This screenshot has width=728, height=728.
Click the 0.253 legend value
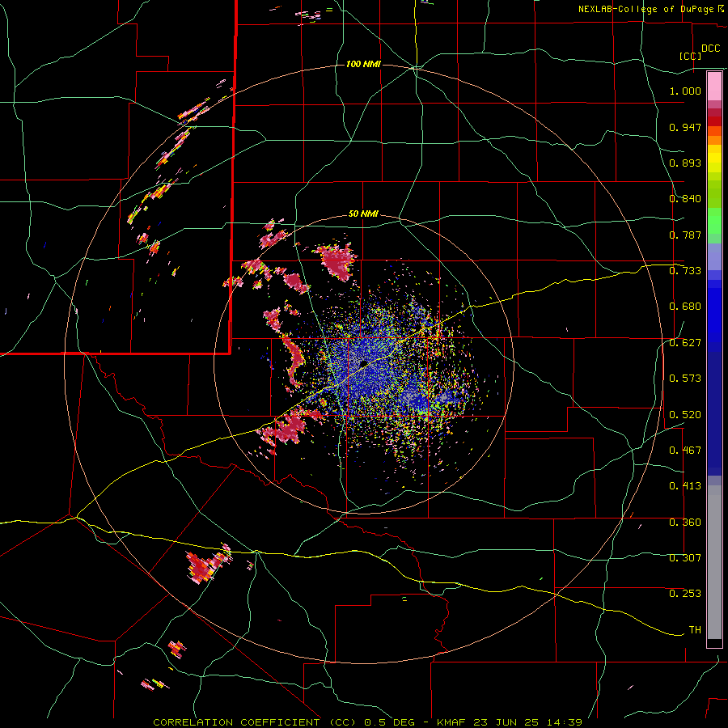click(685, 594)
